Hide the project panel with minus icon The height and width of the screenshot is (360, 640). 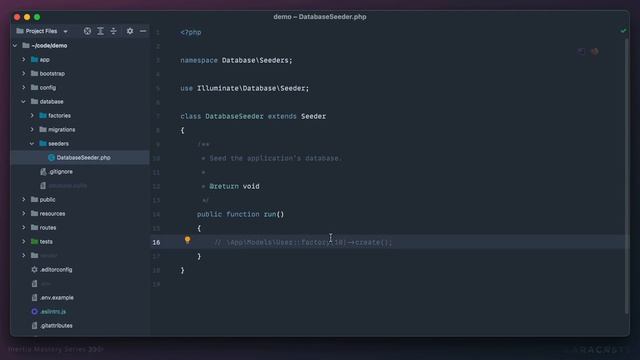[x=143, y=31]
